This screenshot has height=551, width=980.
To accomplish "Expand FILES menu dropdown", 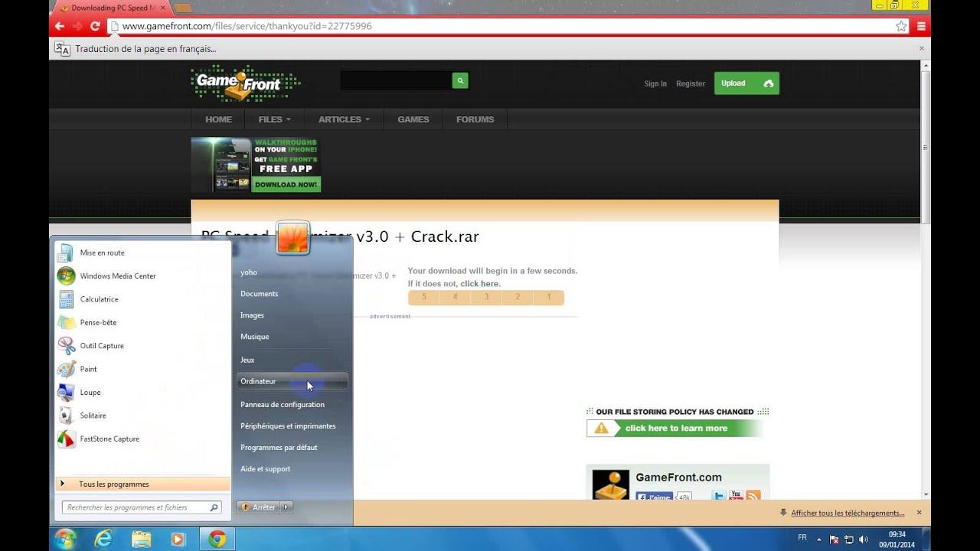I will (274, 119).
